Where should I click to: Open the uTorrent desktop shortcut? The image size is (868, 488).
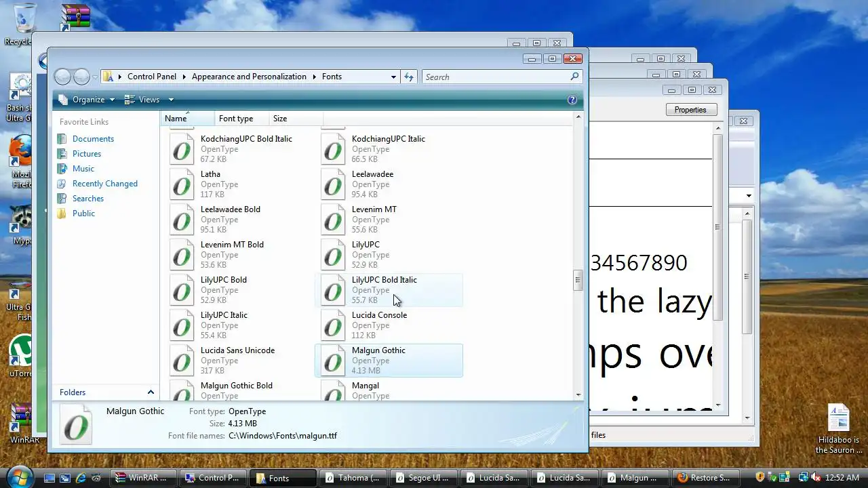click(x=21, y=350)
